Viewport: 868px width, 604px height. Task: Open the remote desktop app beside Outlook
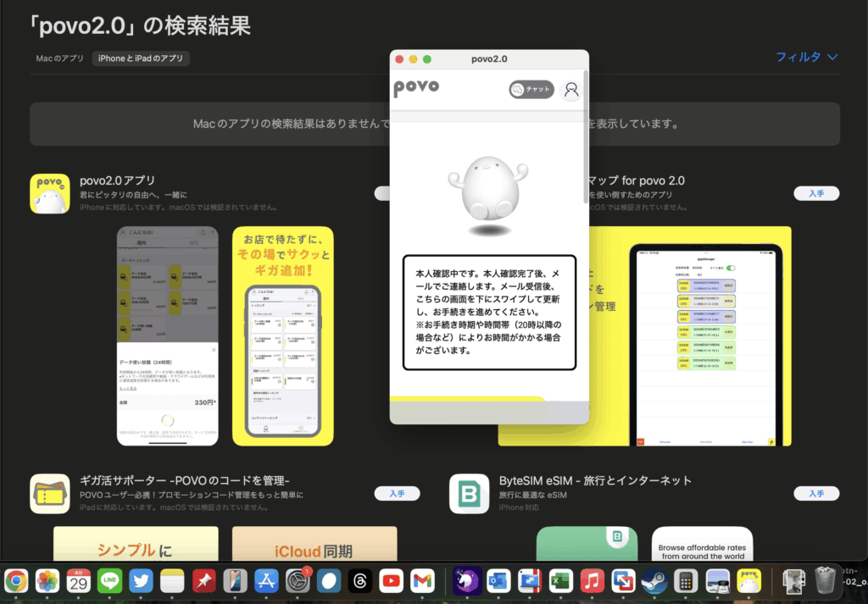[x=530, y=581]
